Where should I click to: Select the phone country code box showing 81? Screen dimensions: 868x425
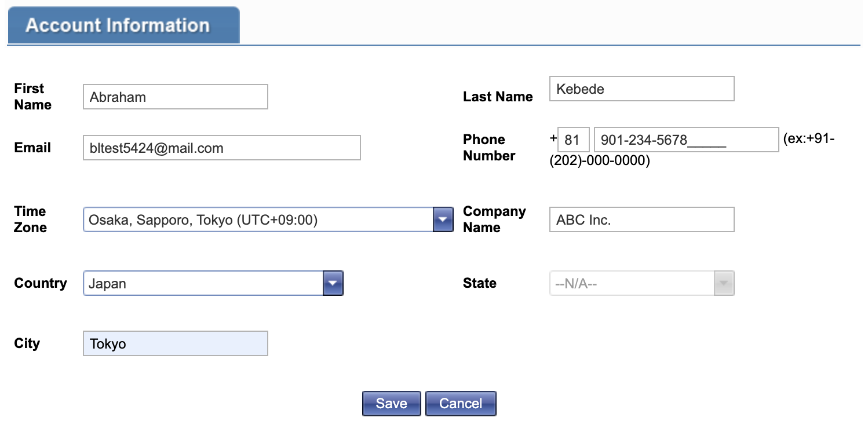coord(573,140)
